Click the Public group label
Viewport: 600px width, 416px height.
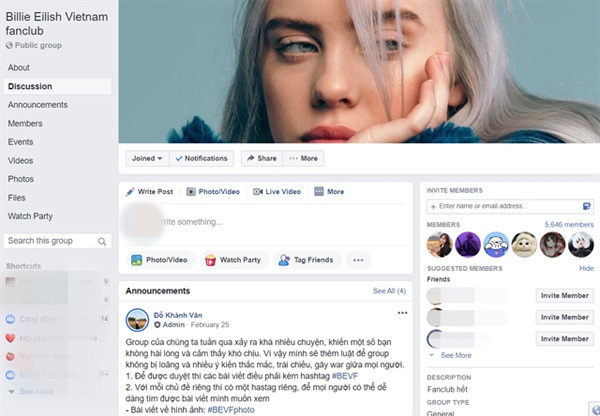(x=38, y=46)
